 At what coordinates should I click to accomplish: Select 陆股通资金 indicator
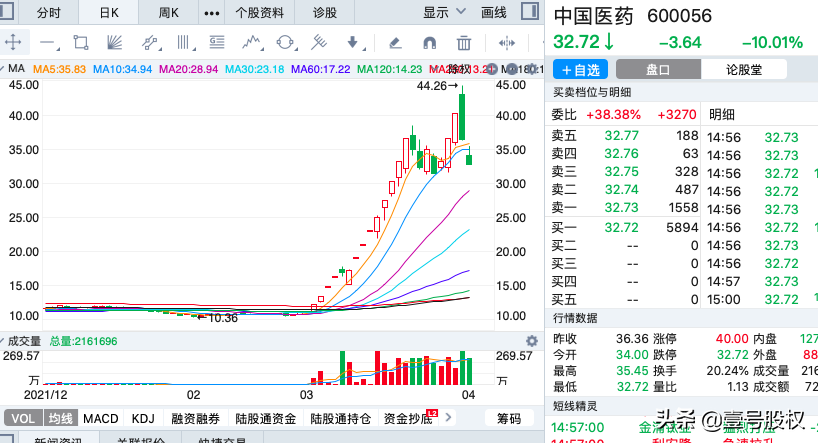pyautogui.click(x=266, y=418)
